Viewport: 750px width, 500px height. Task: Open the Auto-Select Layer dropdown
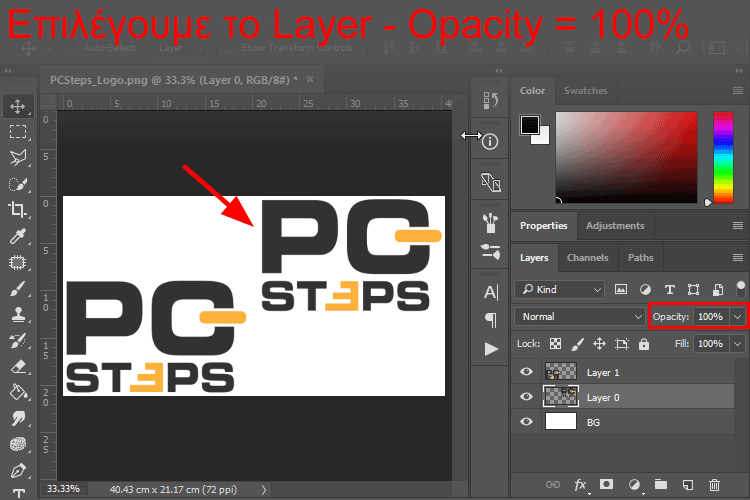[179, 47]
